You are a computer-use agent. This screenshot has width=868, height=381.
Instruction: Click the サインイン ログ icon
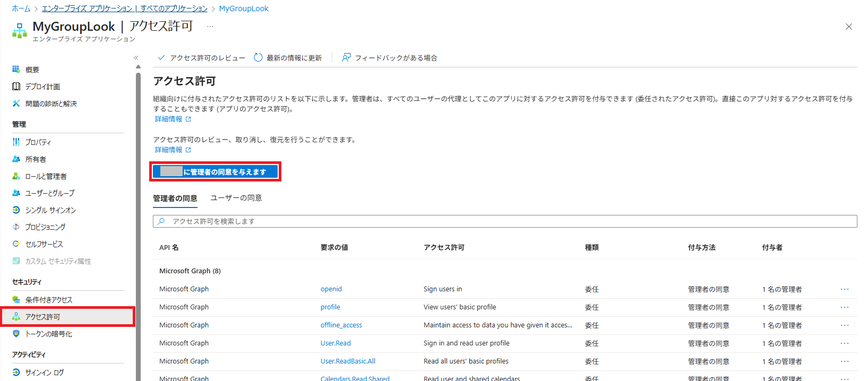click(16, 373)
